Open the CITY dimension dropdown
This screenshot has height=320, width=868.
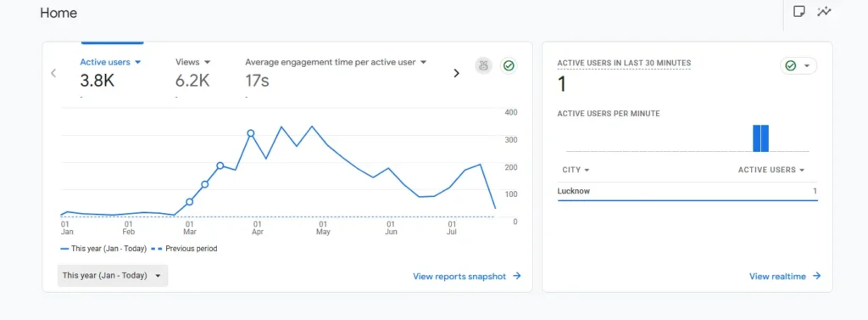click(x=576, y=170)
